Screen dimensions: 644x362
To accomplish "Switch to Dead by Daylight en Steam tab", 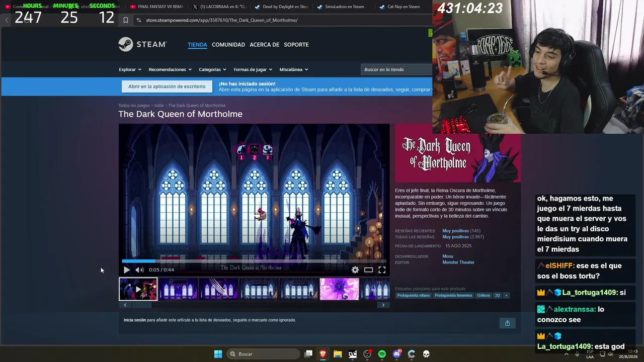I will [x=281, y=7].
